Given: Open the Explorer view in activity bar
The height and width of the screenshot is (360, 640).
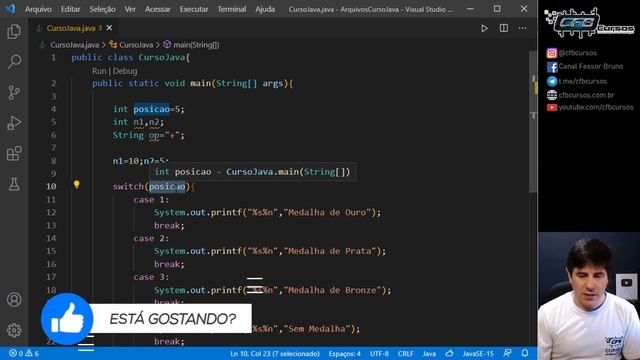Looking at the screenshot, I should tap(14, 31).
